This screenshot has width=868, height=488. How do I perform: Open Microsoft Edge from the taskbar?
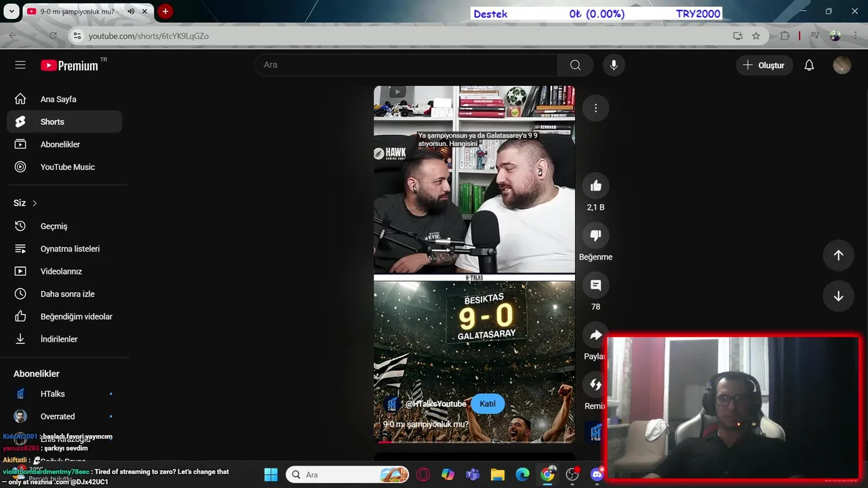(522, 474)
